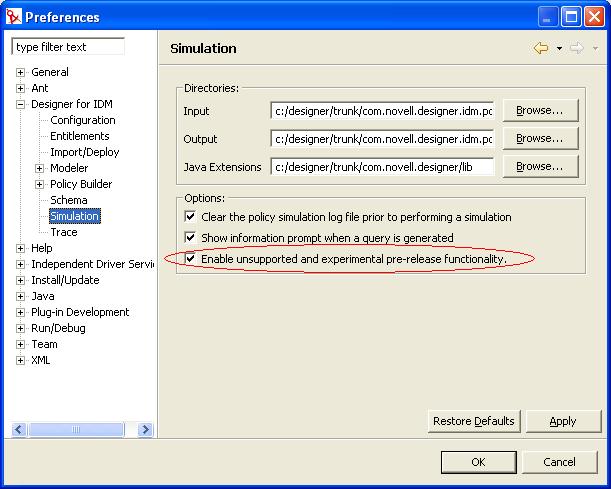Open the forward history dropdown arrow
This screenshot has height=489, width=611.
pos(595,49)
